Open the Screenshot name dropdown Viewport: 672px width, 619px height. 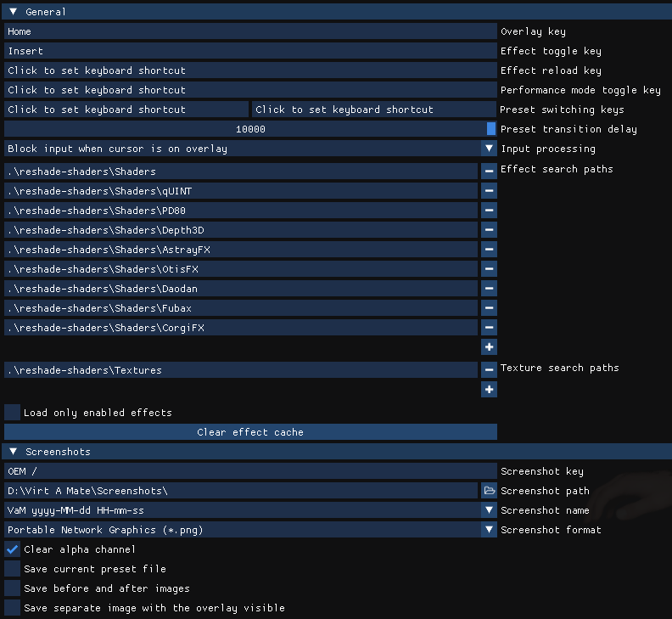click(x=489, y=510)
